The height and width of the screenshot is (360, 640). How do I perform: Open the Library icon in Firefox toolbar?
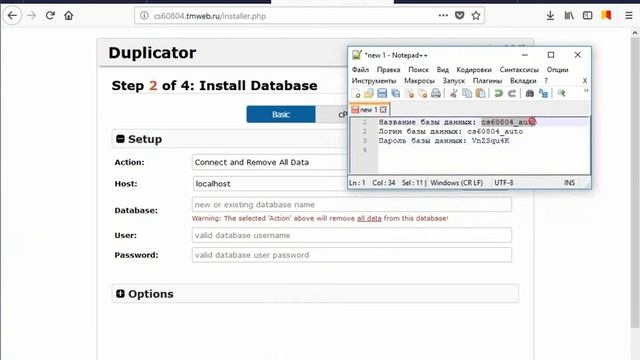[x=569, y=16]
